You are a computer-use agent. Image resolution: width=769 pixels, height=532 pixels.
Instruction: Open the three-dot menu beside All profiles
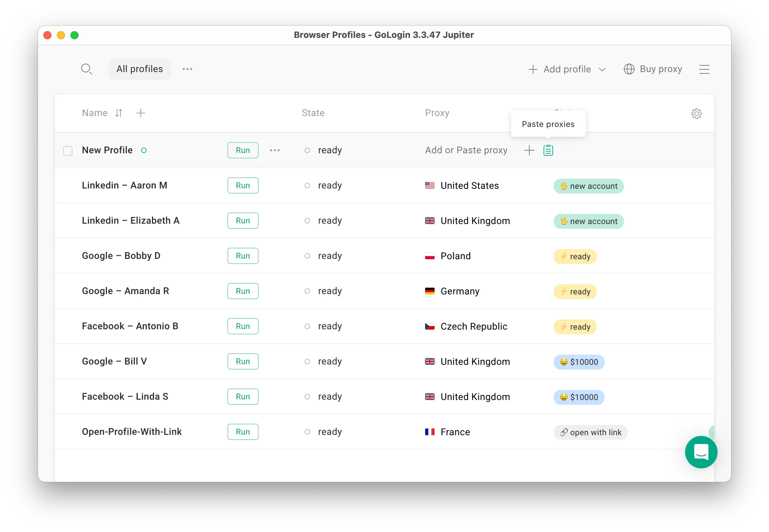(188, 69)
